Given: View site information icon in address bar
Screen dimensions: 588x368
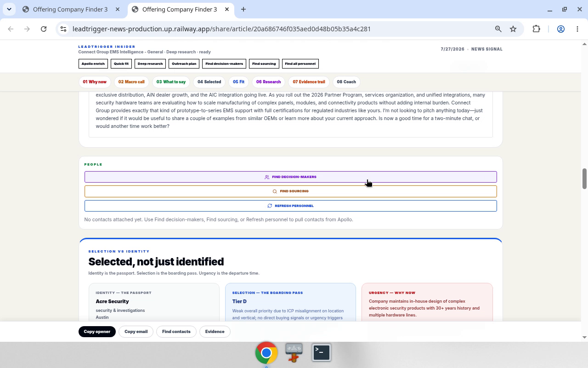Looking at the screenshot, I should click(64, 29).
